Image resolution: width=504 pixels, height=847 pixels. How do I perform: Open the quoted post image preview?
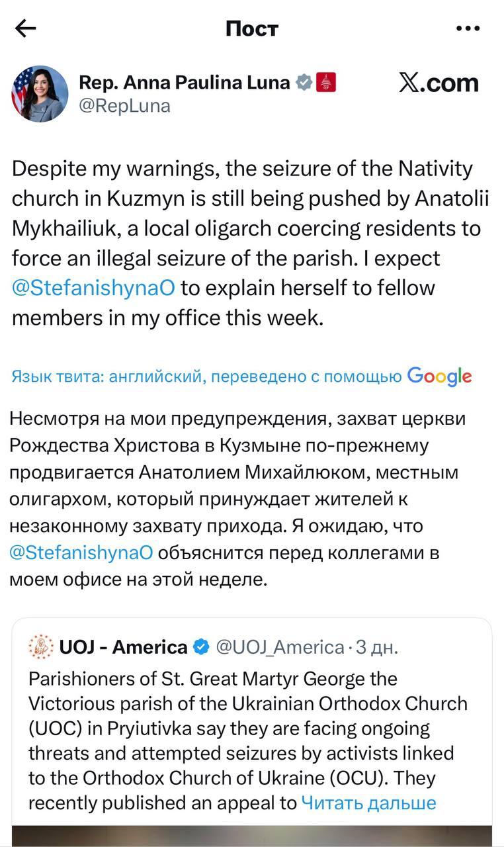pos(251,835)
